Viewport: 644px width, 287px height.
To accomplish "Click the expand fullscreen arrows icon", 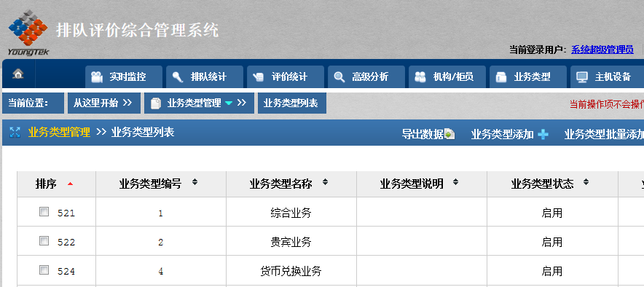I will pyautogui.click(x=15, y=132).
